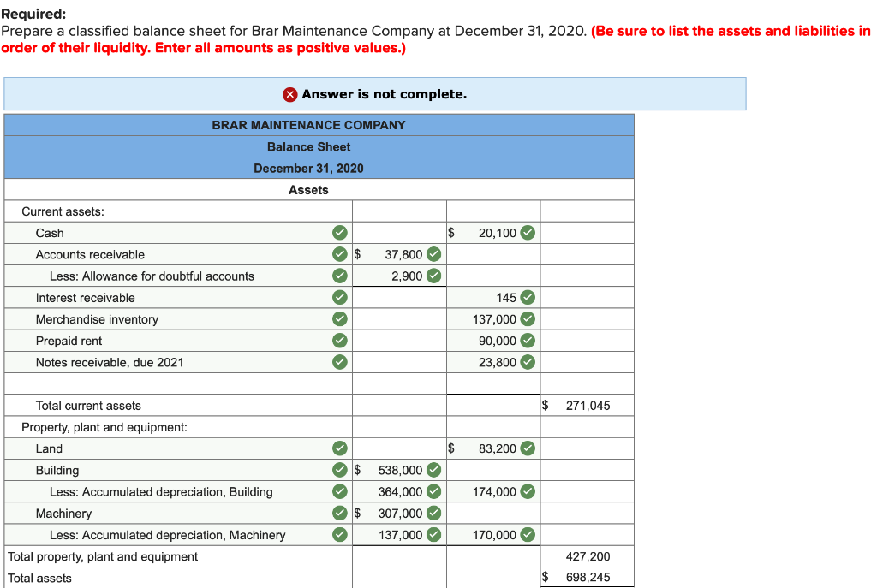Click the checkmark beside the 145 Interest receivable value
The width and height of the screenshot is (877, 588).
pos(528,297)
